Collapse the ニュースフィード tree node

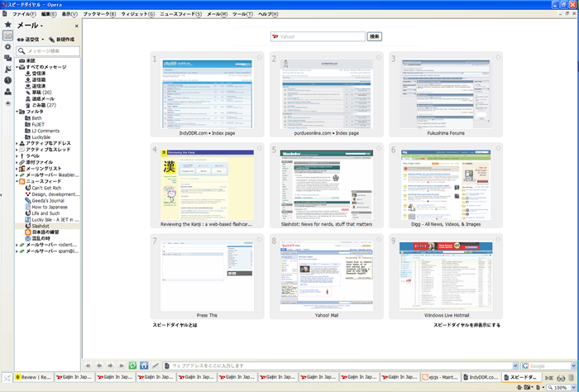tap(17, 181)
